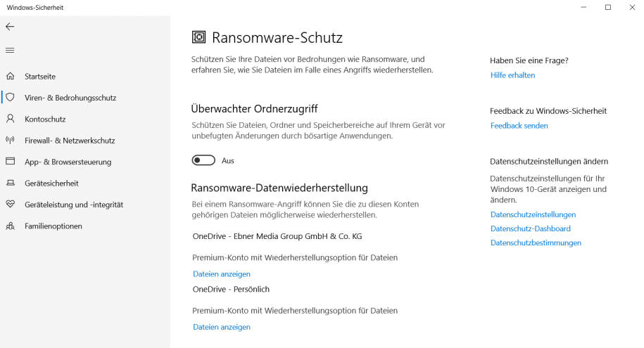Toggle Überwachter Ordnerzugriff switch on
Image resolution: width=644 pixels, height=348 pixels.
click(203, 160)
